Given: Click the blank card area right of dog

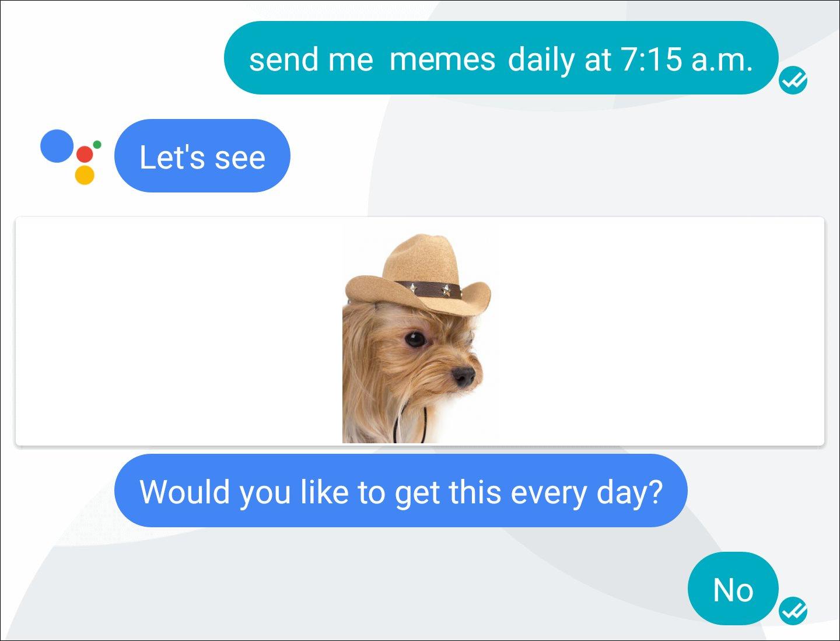Looking at the screenshot, I should point(661,331).
